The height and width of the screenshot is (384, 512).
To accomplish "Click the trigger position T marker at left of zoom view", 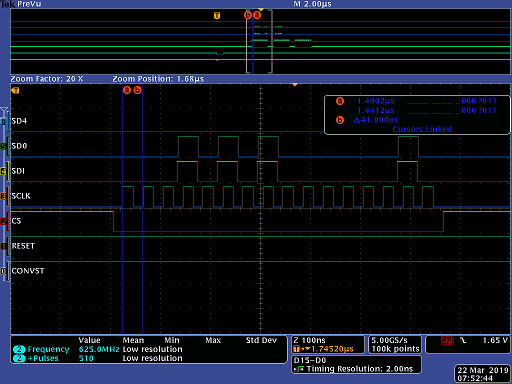I will [x=15, y=90].
